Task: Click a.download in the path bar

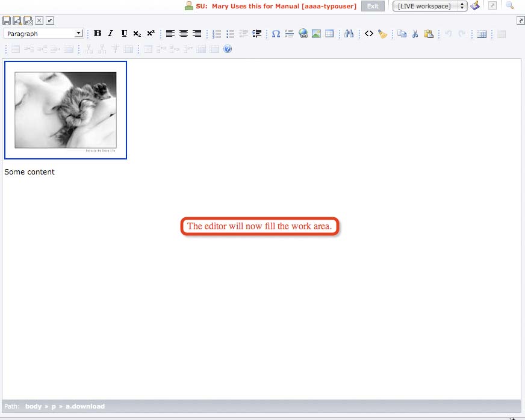Action: [85, 406]
